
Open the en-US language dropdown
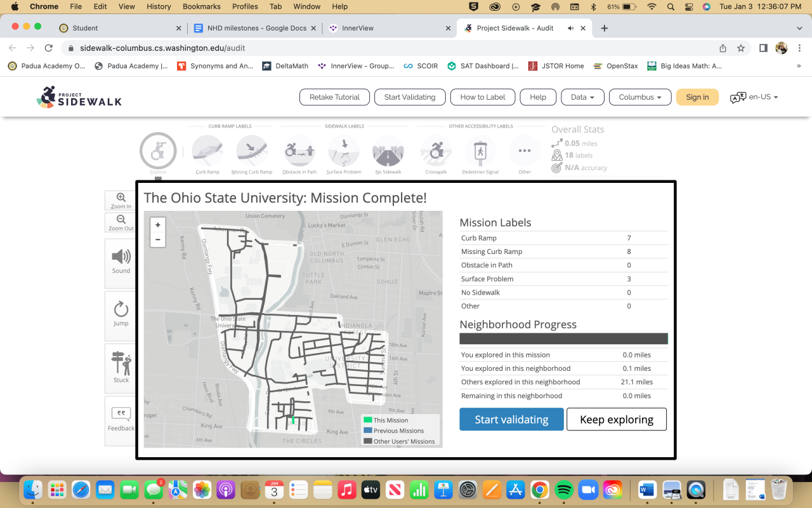(x=754, y=97)
